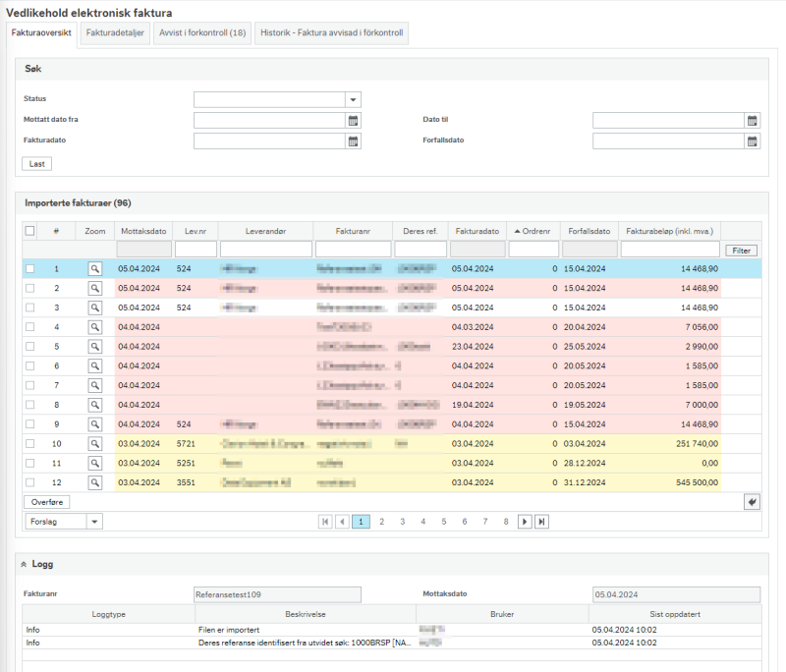Open zoom magnifier for invoice row 1
The height and width of the screenshot is (672, 786).
click(x=94, y=269)
